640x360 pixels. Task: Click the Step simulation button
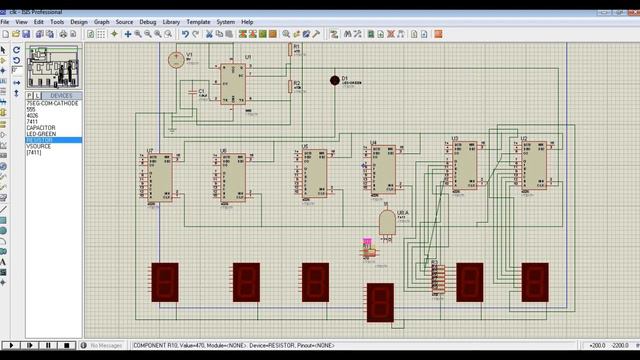pyautogui.click(x=30, y=345)
